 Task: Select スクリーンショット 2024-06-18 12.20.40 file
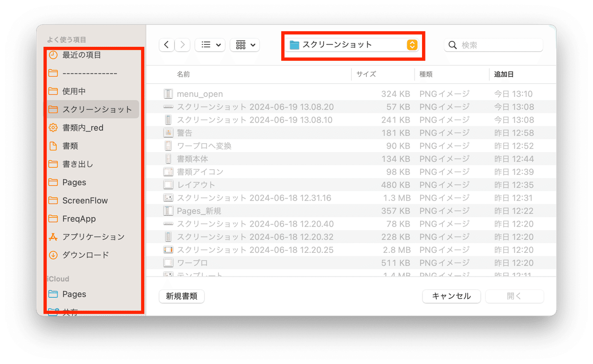coord(351,224)
